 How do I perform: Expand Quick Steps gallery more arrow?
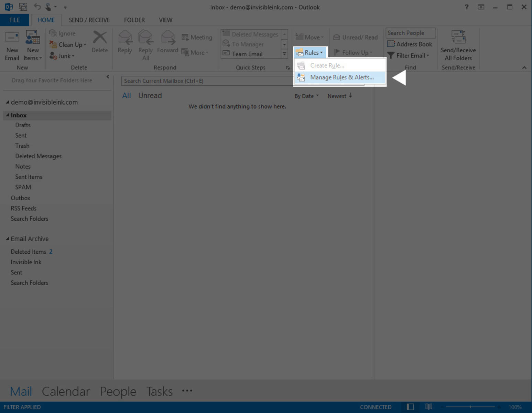[x=284, y=54]
